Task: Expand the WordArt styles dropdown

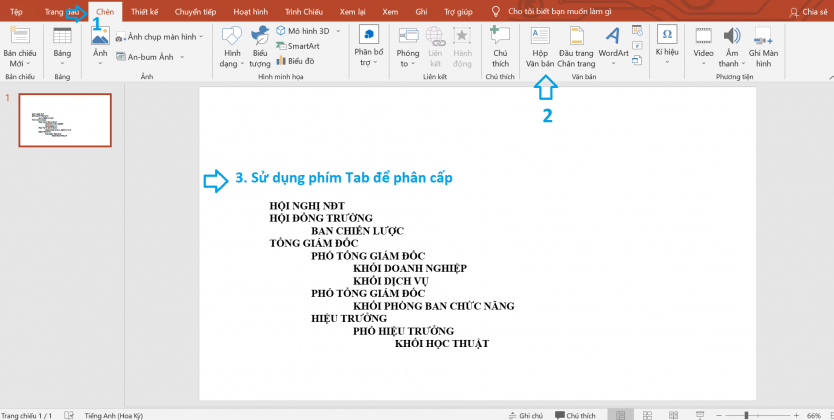Action: [613, 63]
